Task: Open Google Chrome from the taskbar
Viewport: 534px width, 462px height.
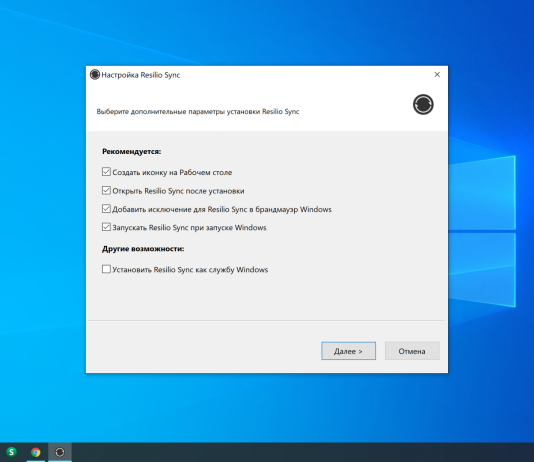Action: 36,452
